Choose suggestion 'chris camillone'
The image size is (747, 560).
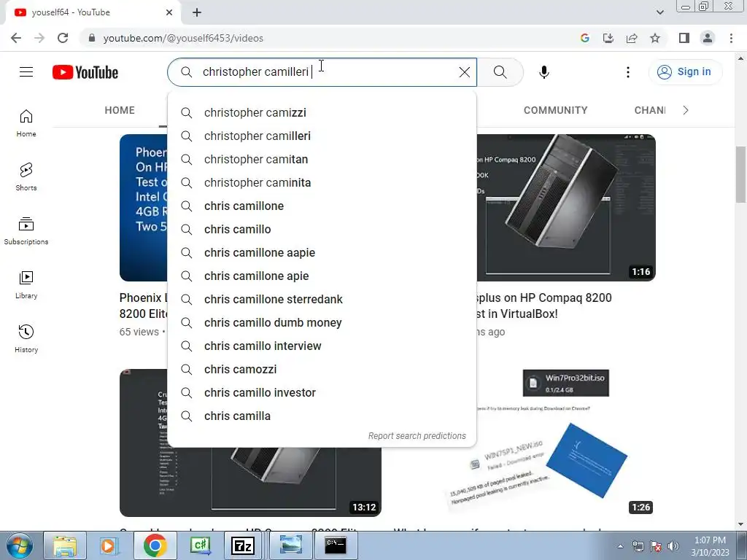(322, 206)
